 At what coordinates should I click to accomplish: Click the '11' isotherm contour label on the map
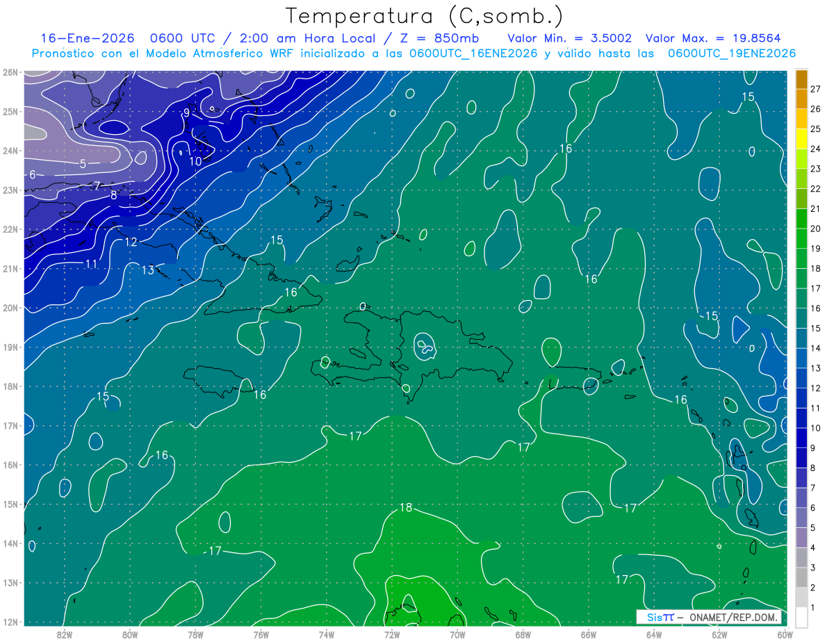[91, 264]
